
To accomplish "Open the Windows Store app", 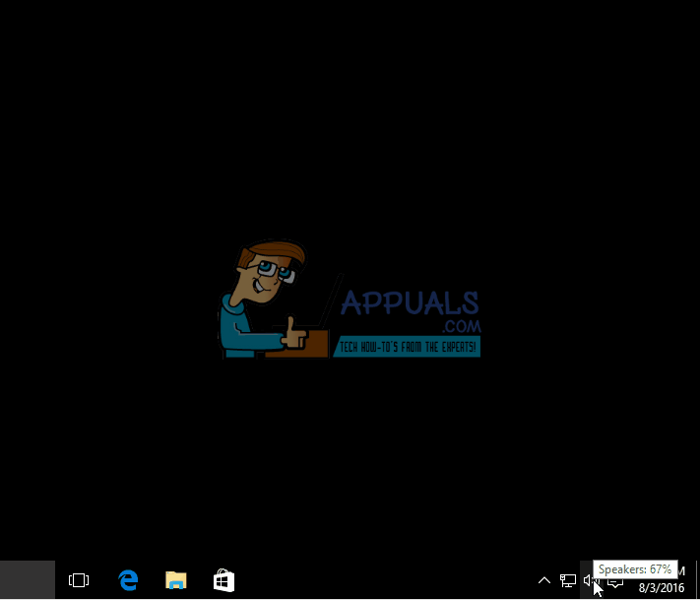I will 223,580.
